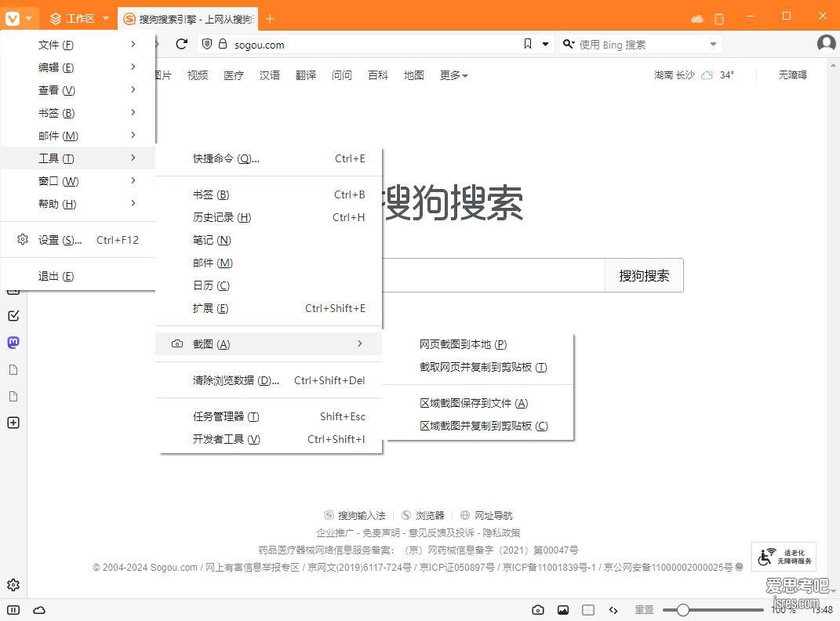840x621 pixels.
Task: Toggle images loading in status bar
Action: click(x=563, y=610)
